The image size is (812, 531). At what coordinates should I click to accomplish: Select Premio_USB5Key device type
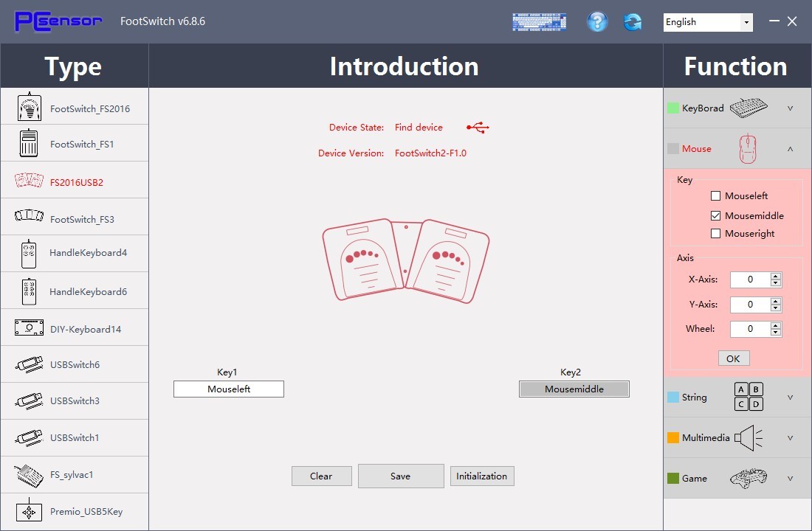coord(75,511)
